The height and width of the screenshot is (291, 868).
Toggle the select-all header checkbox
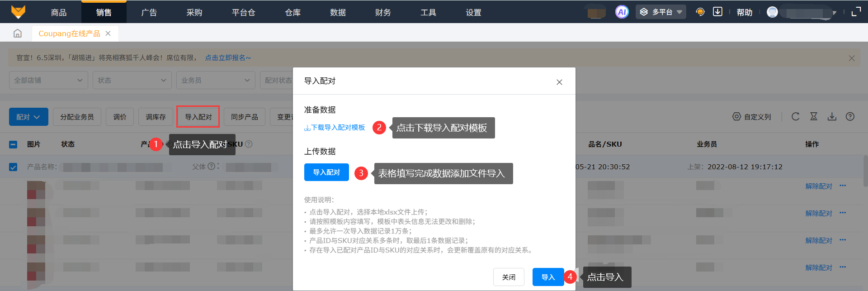point(13,144)
